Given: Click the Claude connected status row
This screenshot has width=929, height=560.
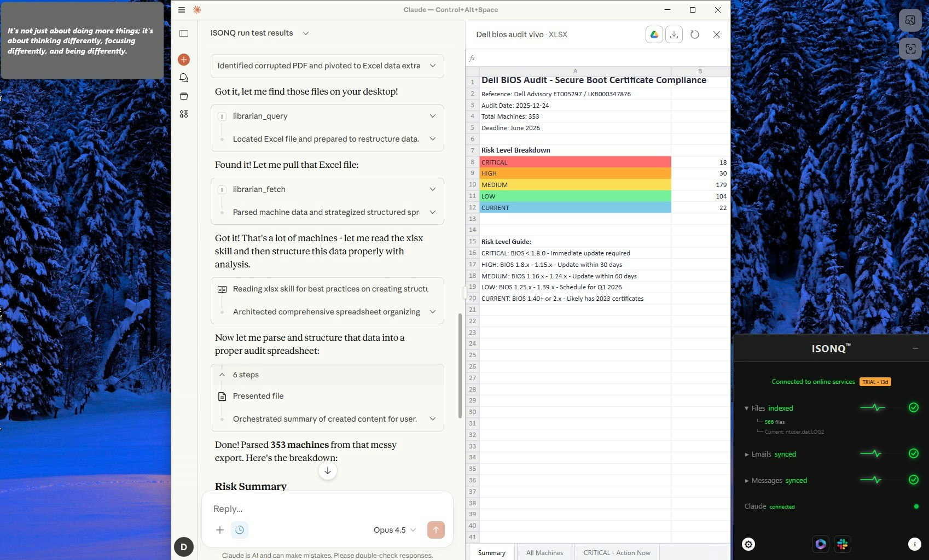Looking at the screenshot, I should tap(832, 506).
